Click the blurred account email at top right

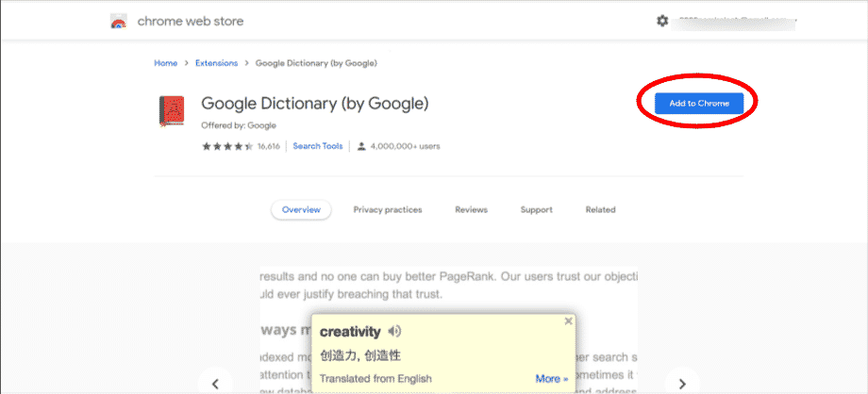click(734, 22)
